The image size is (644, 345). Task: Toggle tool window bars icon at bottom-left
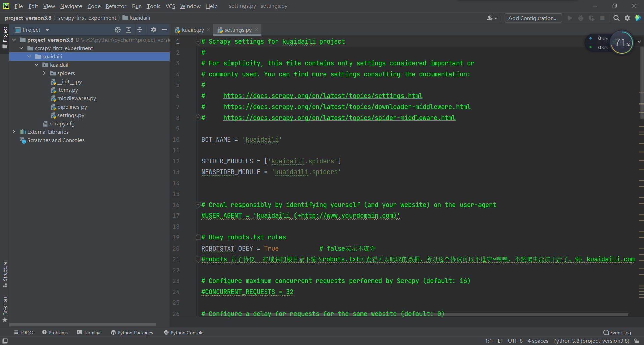(5, 341)
